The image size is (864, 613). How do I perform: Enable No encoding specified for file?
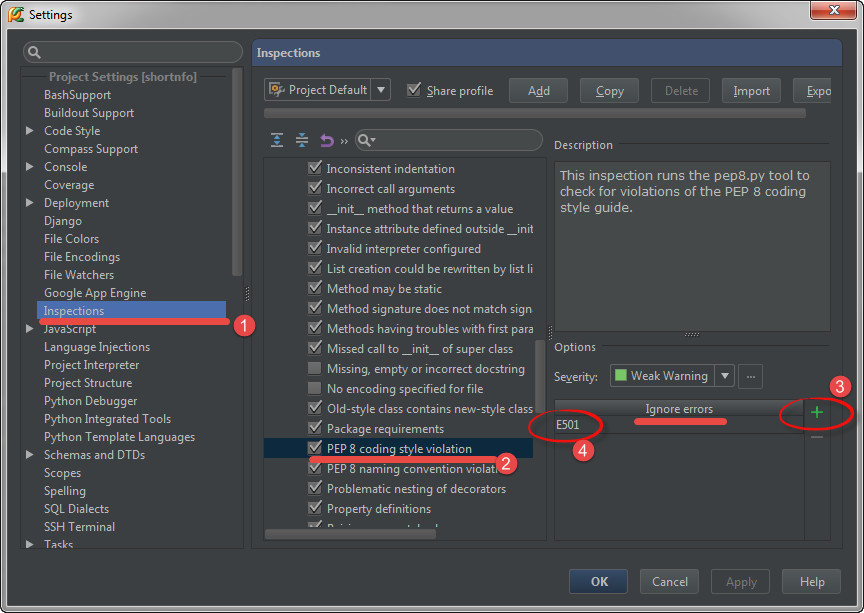[315, 388]
